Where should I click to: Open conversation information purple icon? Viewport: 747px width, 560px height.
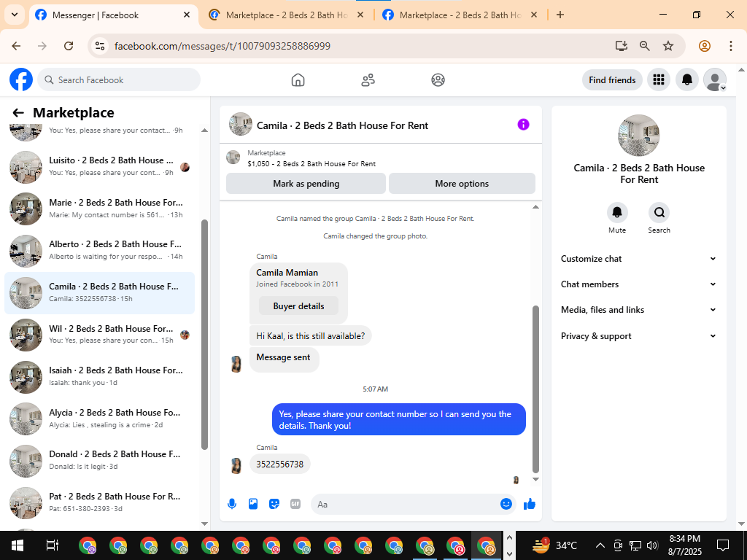[x=523, y=125]
